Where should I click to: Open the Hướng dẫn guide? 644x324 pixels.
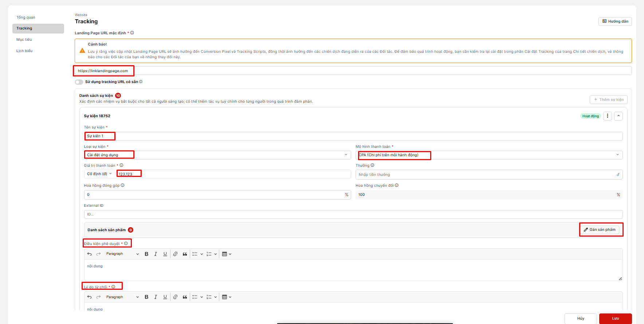click(x=615, y=21)
